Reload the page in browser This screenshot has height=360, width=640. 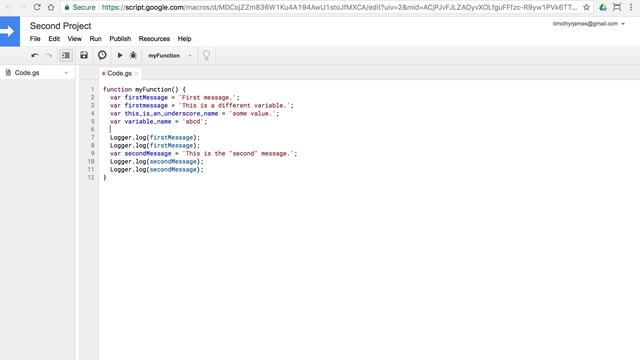37,7
